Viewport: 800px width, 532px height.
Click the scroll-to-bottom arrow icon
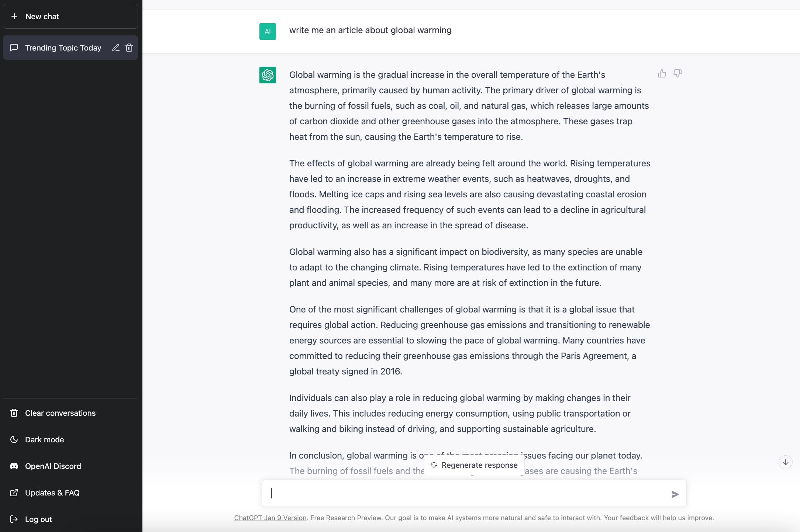(x=786, y=462)
